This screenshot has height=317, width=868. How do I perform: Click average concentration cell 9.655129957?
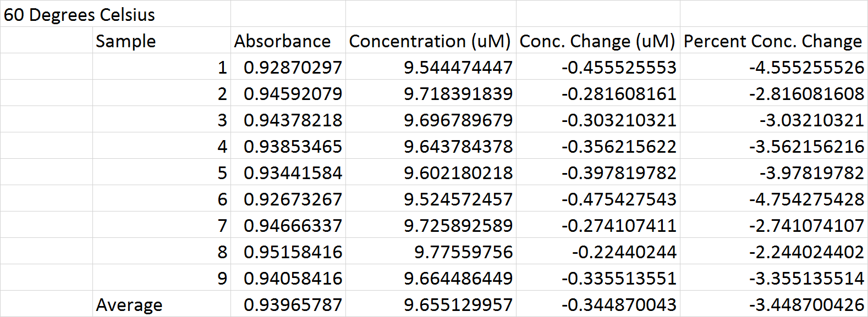coord(458,304)
